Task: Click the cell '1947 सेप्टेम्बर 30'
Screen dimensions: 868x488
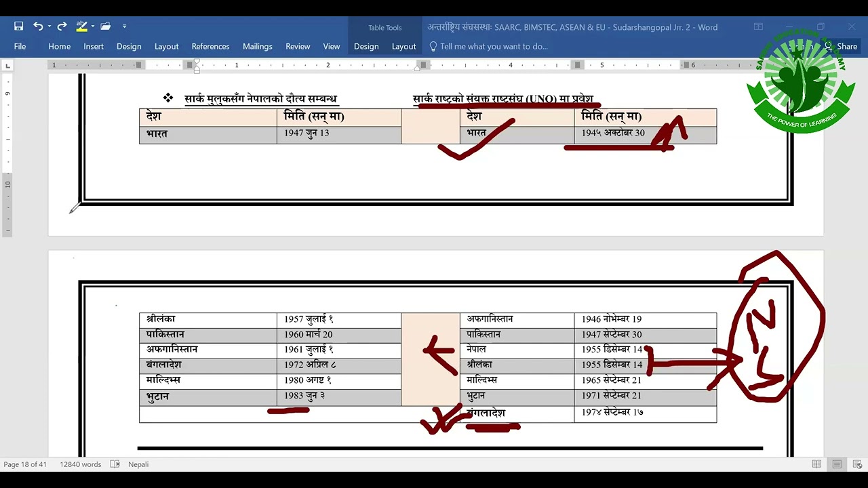Action: coord(645,335)
